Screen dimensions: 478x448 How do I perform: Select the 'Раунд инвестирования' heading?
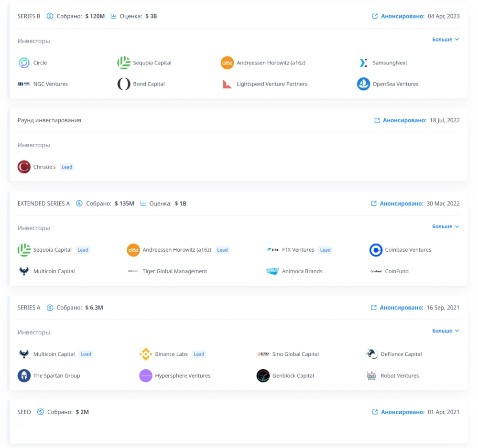click(49, 120)
